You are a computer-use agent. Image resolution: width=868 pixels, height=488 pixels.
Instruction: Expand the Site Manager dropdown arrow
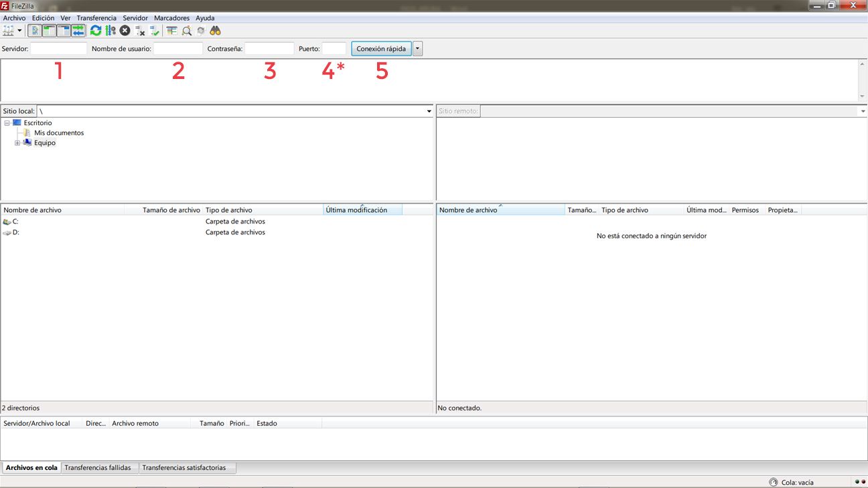pyautogui.click(x=19, y=31)
